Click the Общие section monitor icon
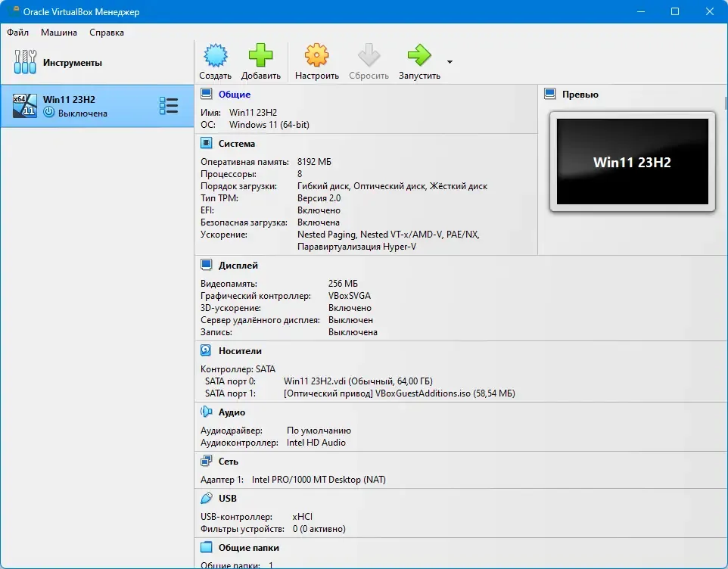 click(207, 94)
